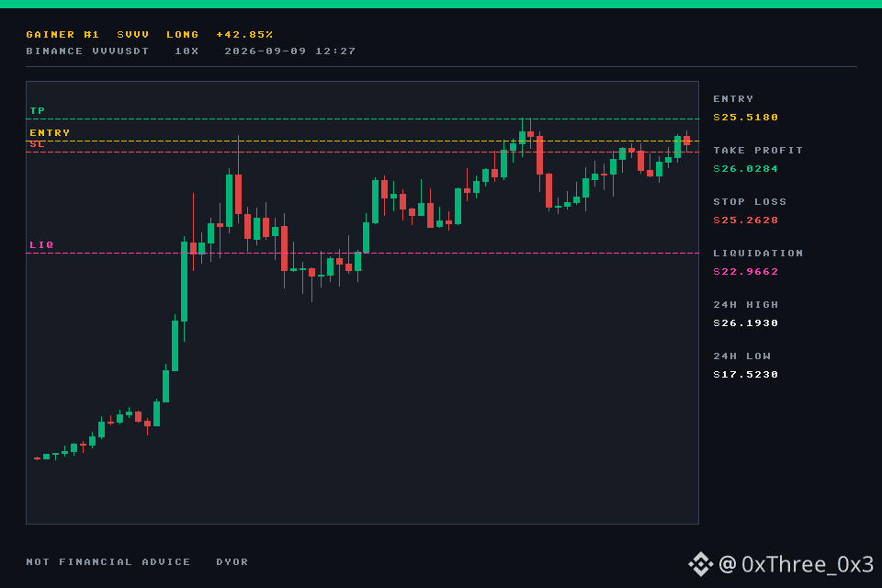Select the BINANCE VVVUSDT pair text
The image size is (882, 588).
pos(88,51)
